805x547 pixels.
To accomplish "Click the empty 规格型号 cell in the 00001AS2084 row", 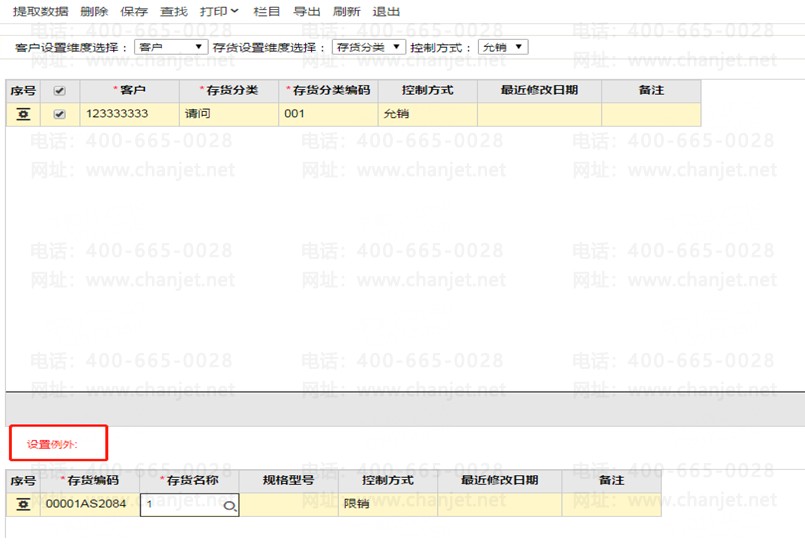I will coord(289,504).
